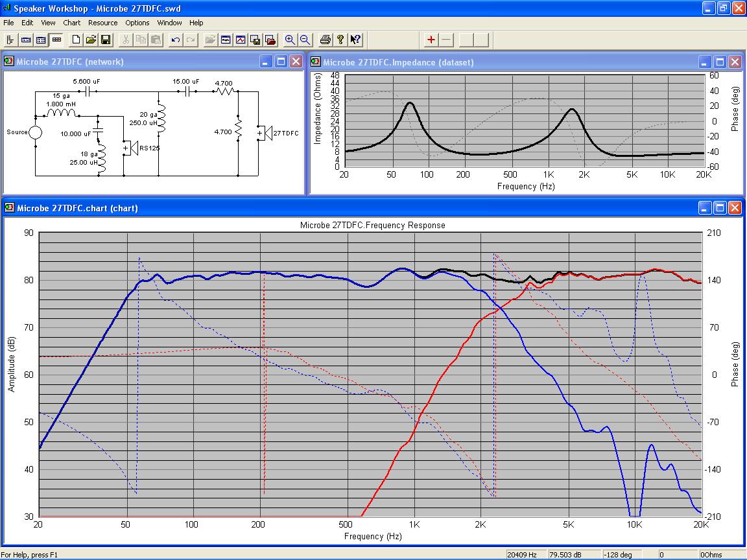Click the third toolbar view-mode icon
The image size is (747, 560).
pos(41,40)
